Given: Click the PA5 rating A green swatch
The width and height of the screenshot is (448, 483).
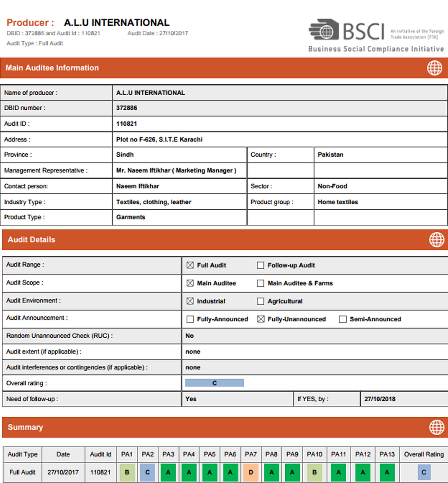Looking at the screenshot, I should pyautogui.click(x=209, y=472).
